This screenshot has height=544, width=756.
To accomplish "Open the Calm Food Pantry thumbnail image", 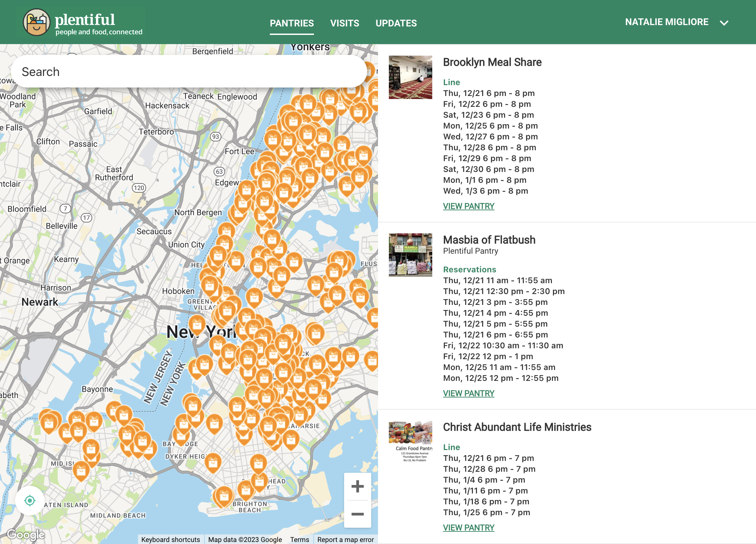I will pyautogui.click(x=410, y=442).
